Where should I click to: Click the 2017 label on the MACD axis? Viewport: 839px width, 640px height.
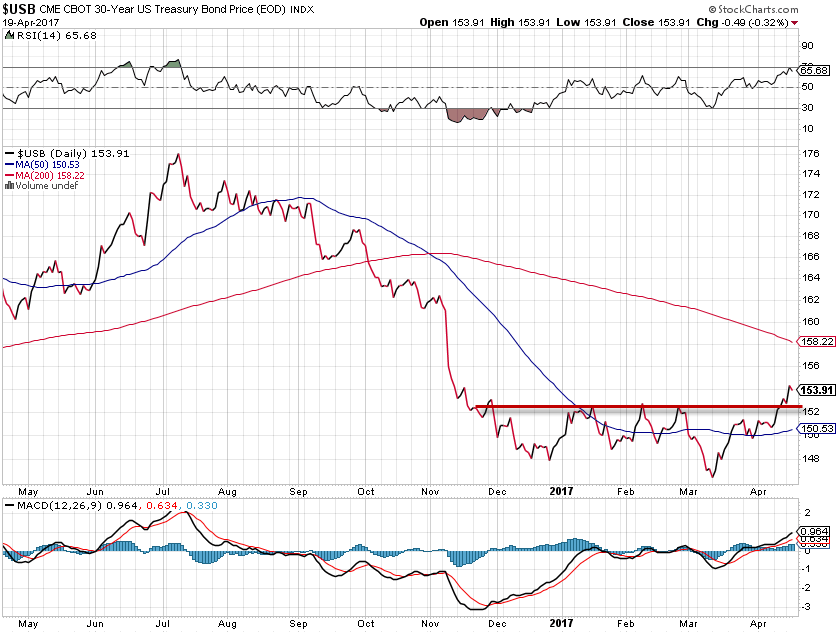(561, 623)
